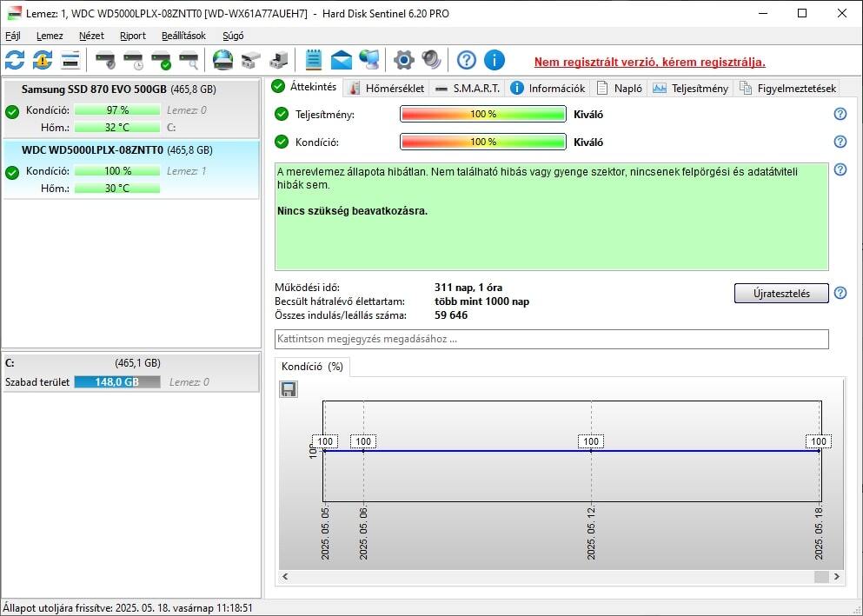Viewport: 863px width, 616px height.
Task: Click the Újratesztelés button
Action: [781, 293]
